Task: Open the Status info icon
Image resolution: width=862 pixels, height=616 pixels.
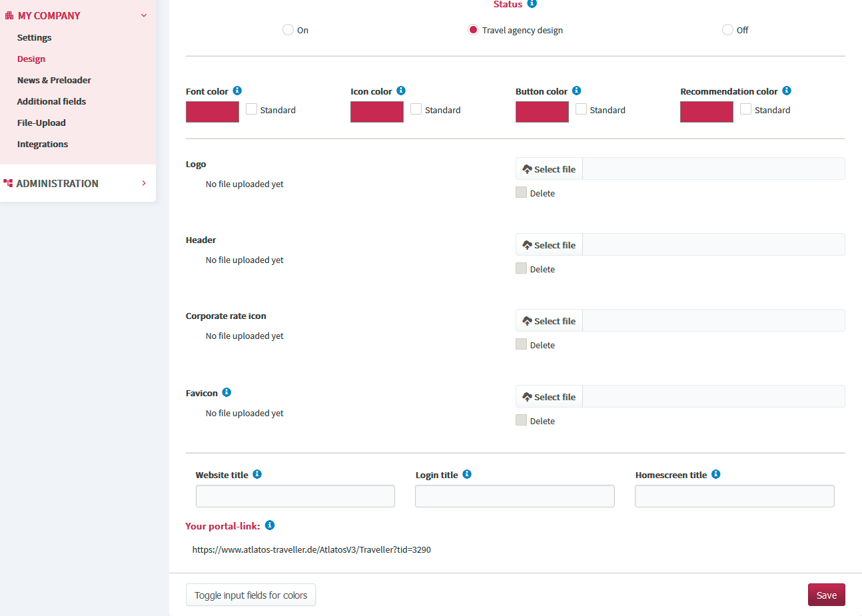Action: pos(532,3)
